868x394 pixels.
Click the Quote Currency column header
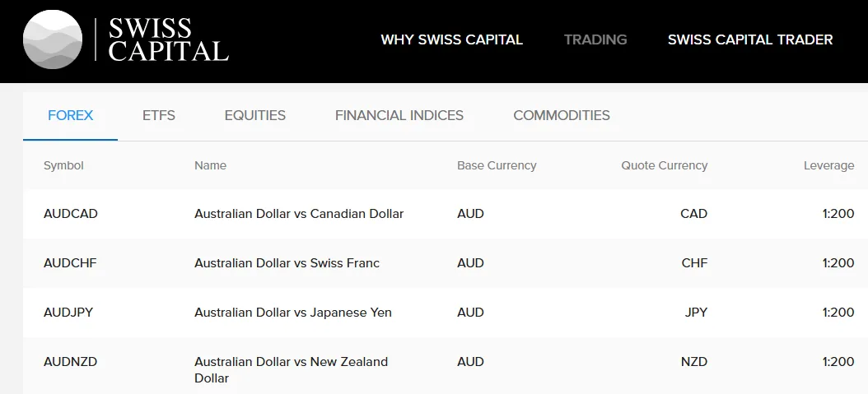665,166
